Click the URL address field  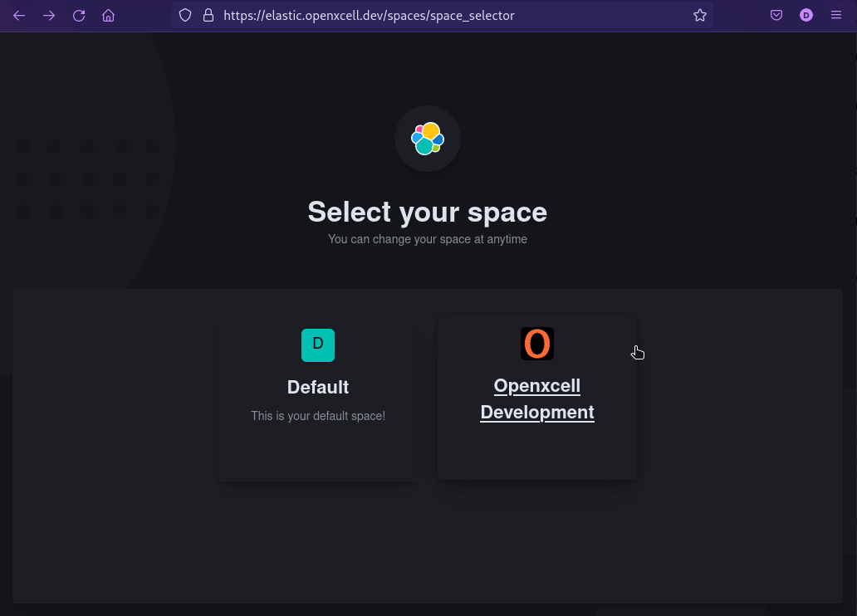(x=448, y=15)
